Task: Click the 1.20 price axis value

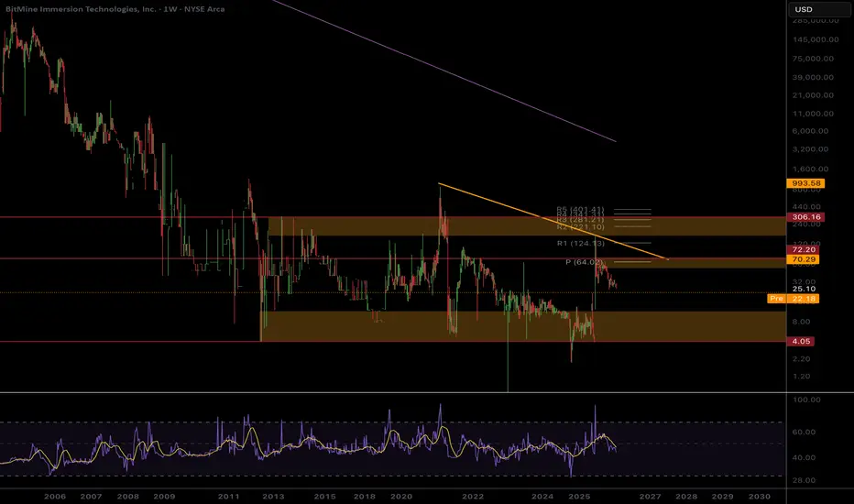Action: click(801, 377)
